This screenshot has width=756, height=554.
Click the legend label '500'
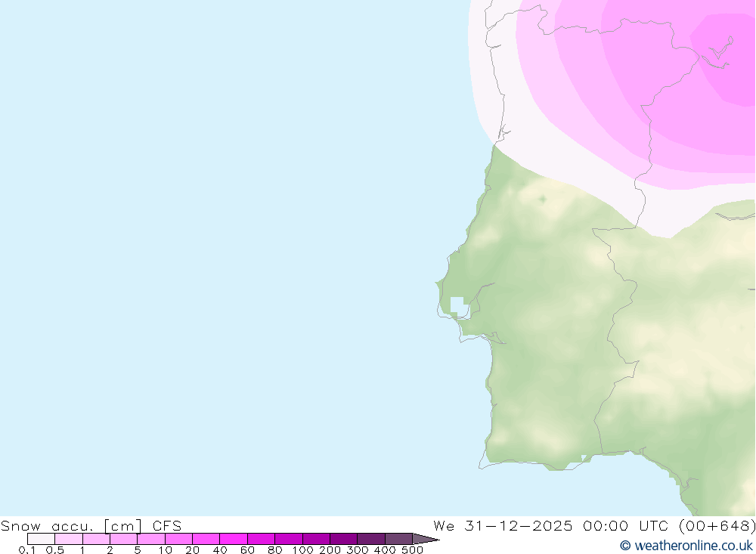(412, 549)
